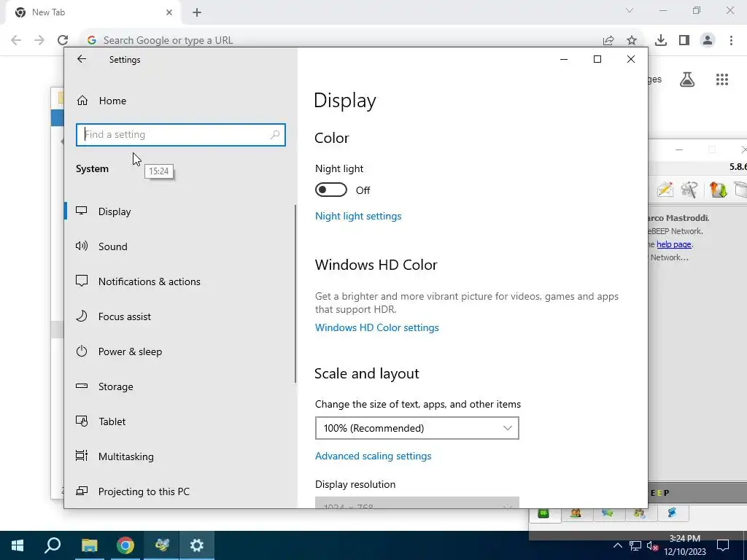
Task: Select BeeBEEP chat bubbles bottom tab
Action: (x=608, y=513)
